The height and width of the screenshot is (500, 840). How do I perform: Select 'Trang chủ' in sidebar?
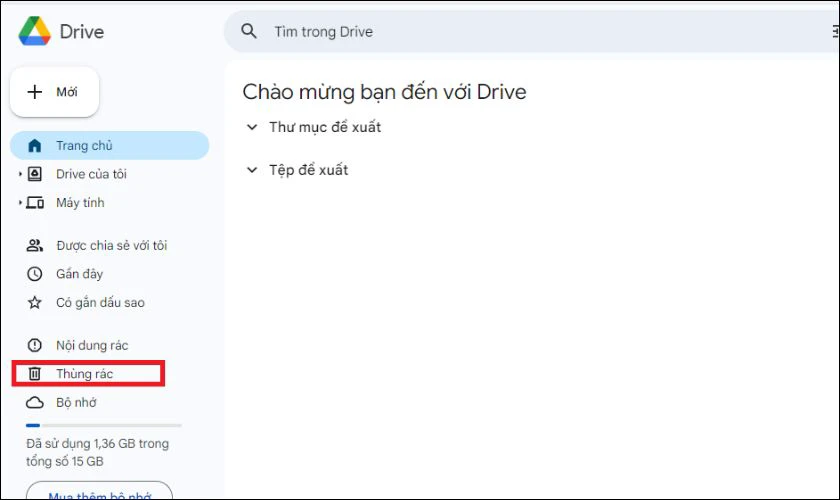[109, 145]
